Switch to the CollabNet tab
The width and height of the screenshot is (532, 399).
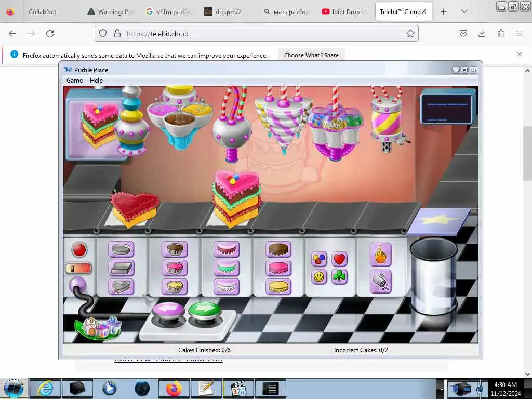pyautogui.click(x=43, y=11)
